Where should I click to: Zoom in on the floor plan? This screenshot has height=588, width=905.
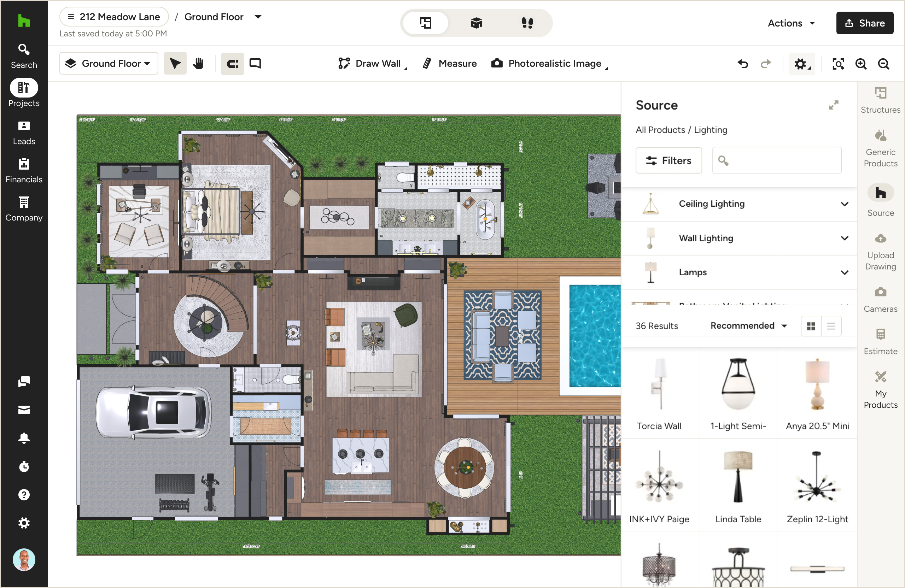[x=861, y=64]
